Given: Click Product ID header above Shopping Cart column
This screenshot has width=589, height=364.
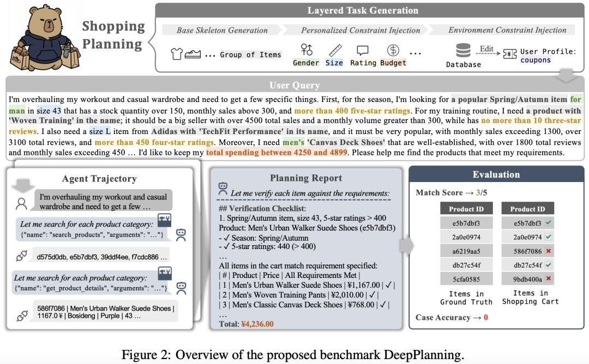Looking at the screenshot, I should click(528, 209).
